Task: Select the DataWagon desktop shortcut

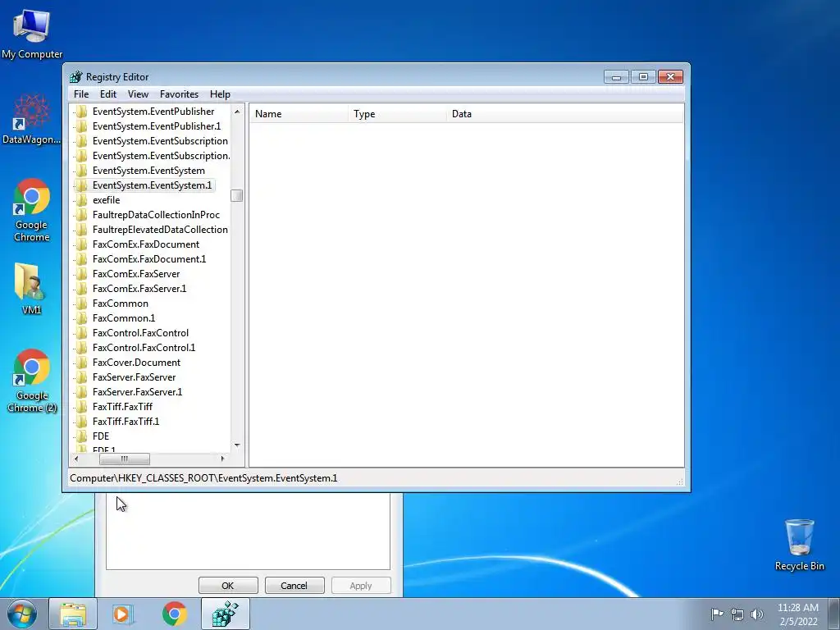Action: click(32, 119)
